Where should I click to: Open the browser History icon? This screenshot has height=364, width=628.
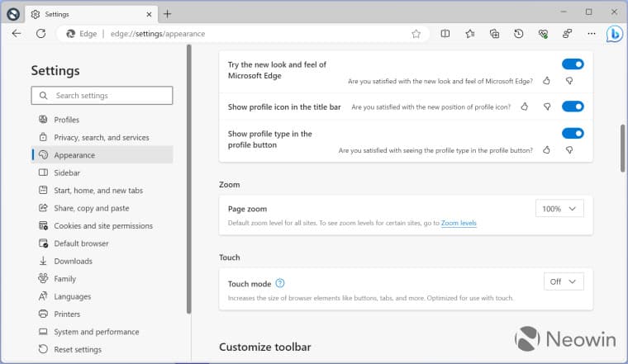point(518,34)
